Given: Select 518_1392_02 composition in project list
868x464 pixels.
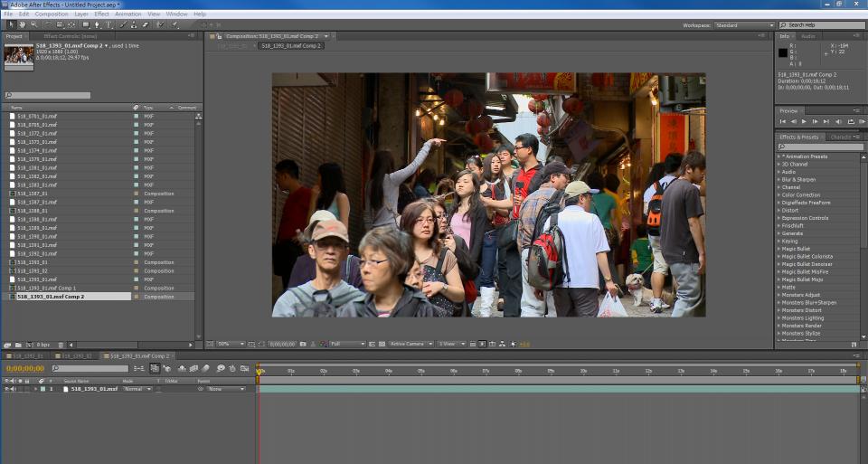Looking at the screenshot, I should pyautogui.click(x=33, y=270).
